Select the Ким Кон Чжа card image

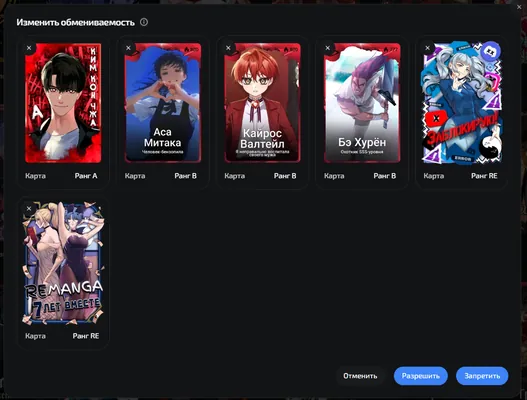pos(63,103)
